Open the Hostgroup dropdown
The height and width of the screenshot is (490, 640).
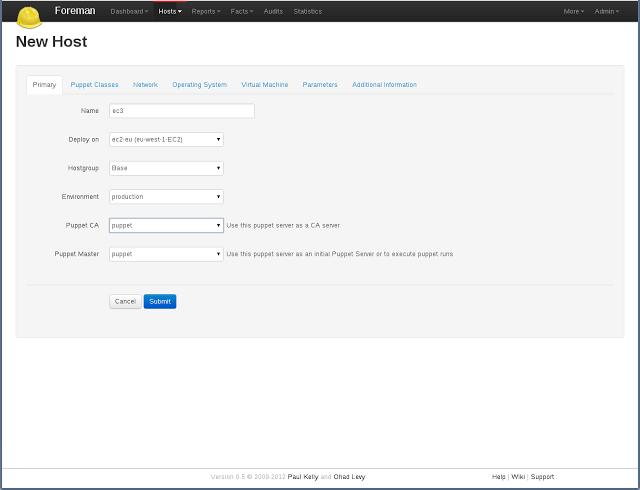tap(166, 168)
